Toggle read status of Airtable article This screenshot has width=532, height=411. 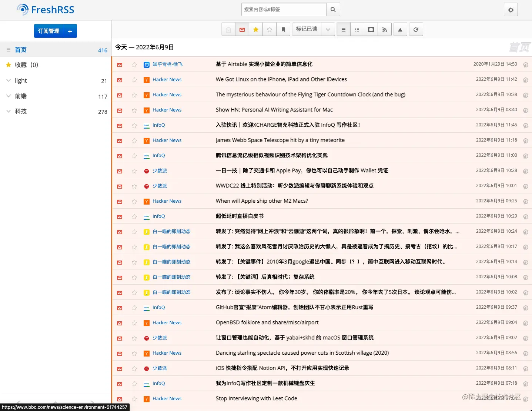click(x=120, y=65)
